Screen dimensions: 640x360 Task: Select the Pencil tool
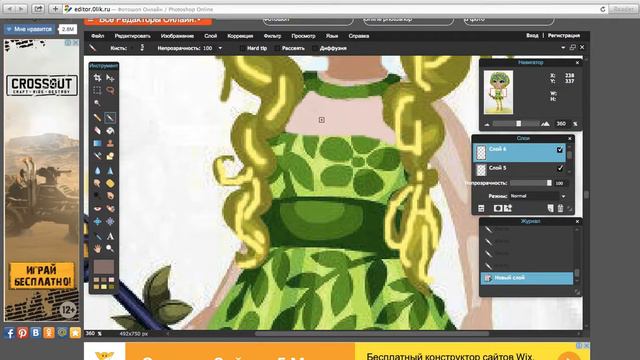point(97,118)
